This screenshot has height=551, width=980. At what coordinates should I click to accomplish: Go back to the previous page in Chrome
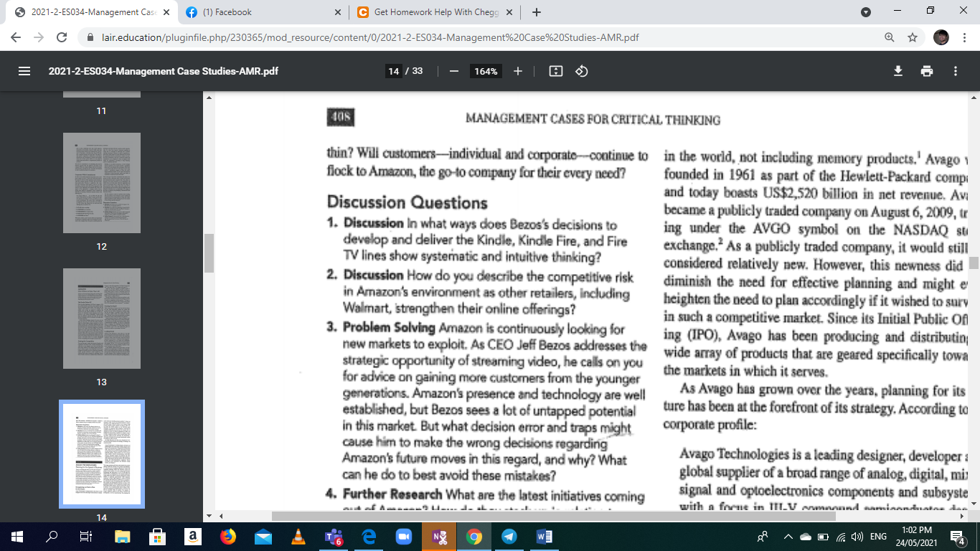pyautogui.click(x=16, y=37)
